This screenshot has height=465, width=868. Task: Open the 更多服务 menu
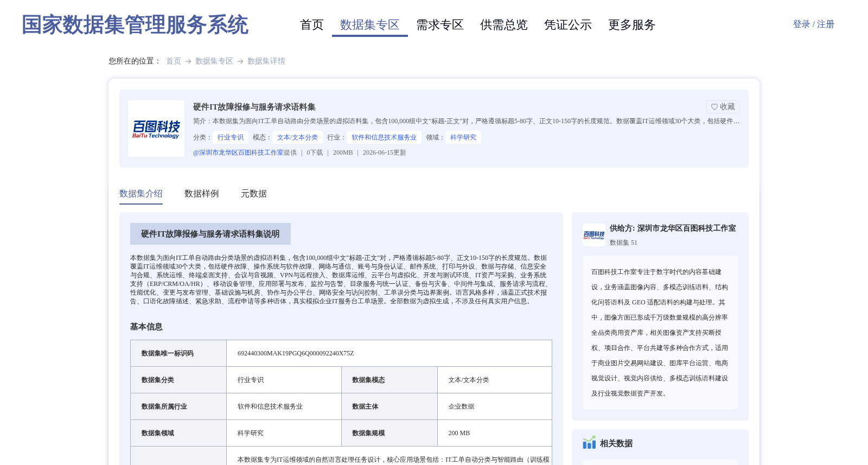[632, 25]
